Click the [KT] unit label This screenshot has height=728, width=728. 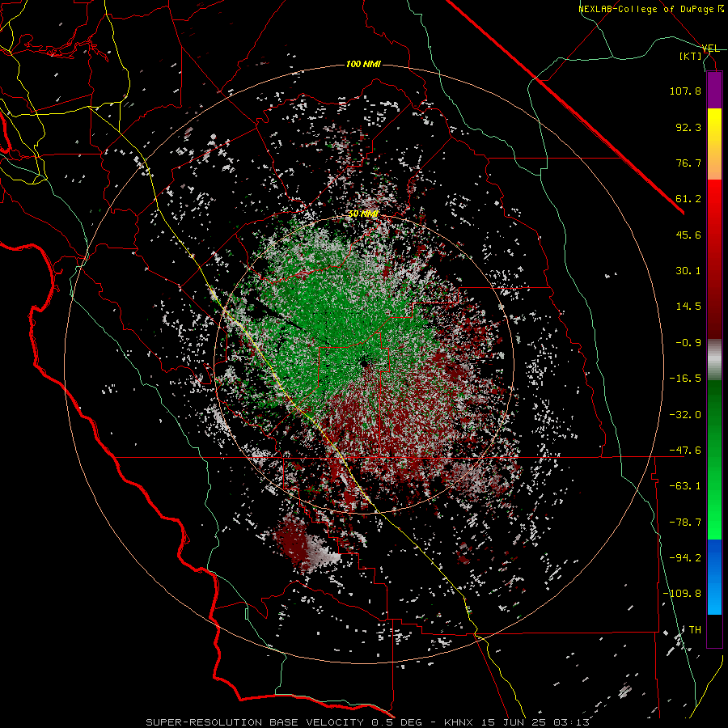pyautogui.click(x=691, y=56)
